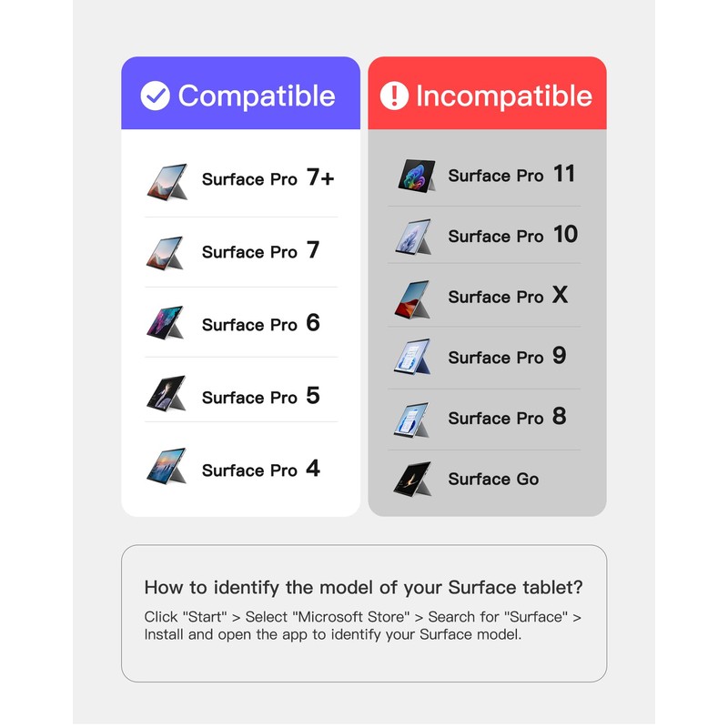The width and height of the screenshot is (728, 728).
Task: Click the Surface Pro 9 tablet icon
Action: 414,357
